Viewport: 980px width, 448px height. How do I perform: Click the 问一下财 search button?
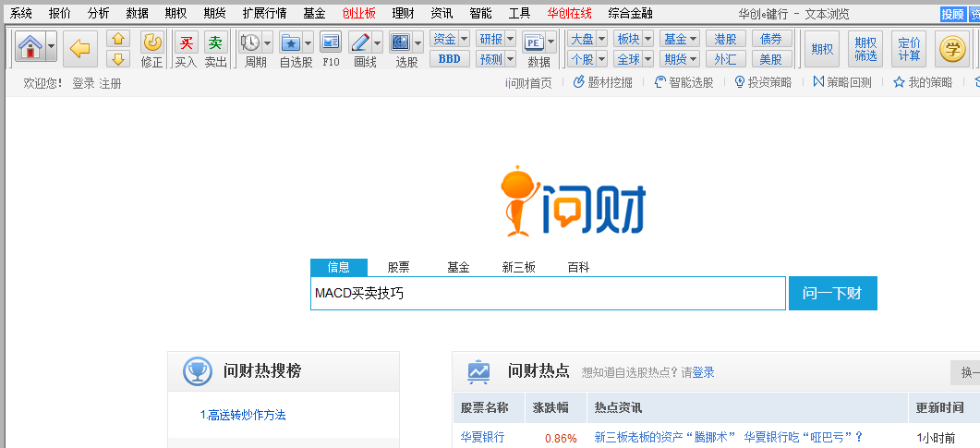[x=832, y=293]
